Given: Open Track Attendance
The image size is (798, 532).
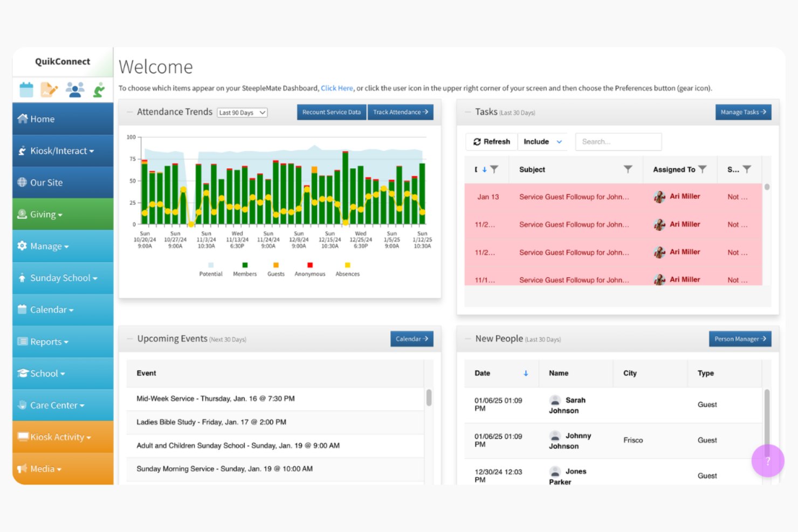Looking at the screenshot, I should (x=401, y=112).
